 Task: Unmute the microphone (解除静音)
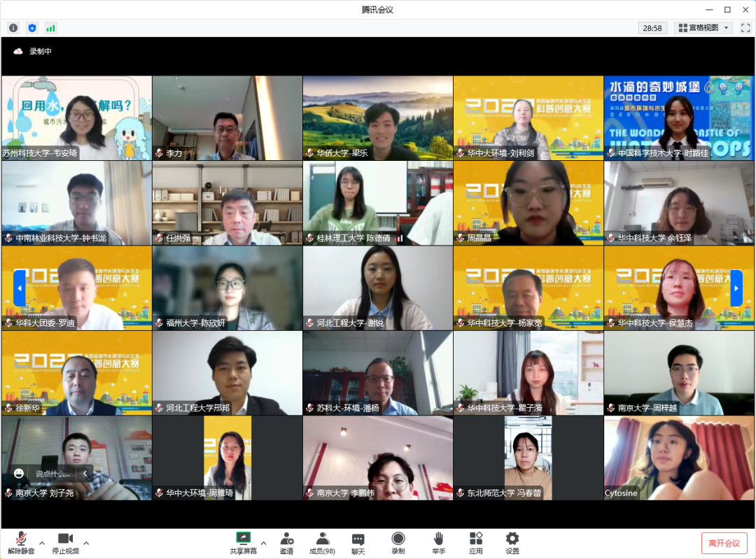(x=21, y=542)
